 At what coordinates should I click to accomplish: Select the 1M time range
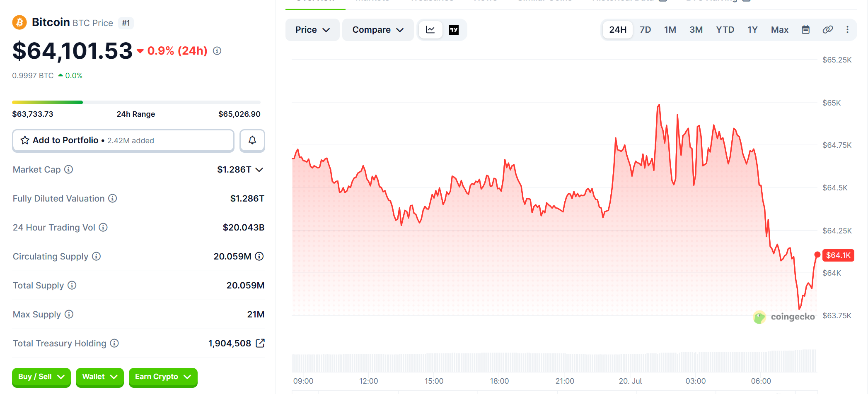(670, 30)
